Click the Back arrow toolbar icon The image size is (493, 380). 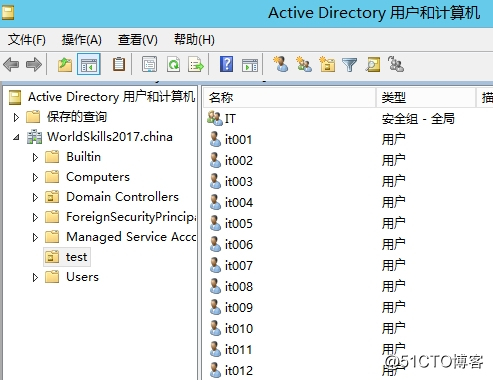tap(11, 64)
